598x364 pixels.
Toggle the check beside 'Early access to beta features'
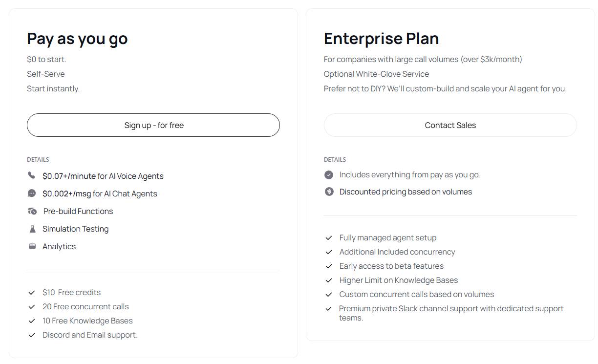tap(328, 266)
